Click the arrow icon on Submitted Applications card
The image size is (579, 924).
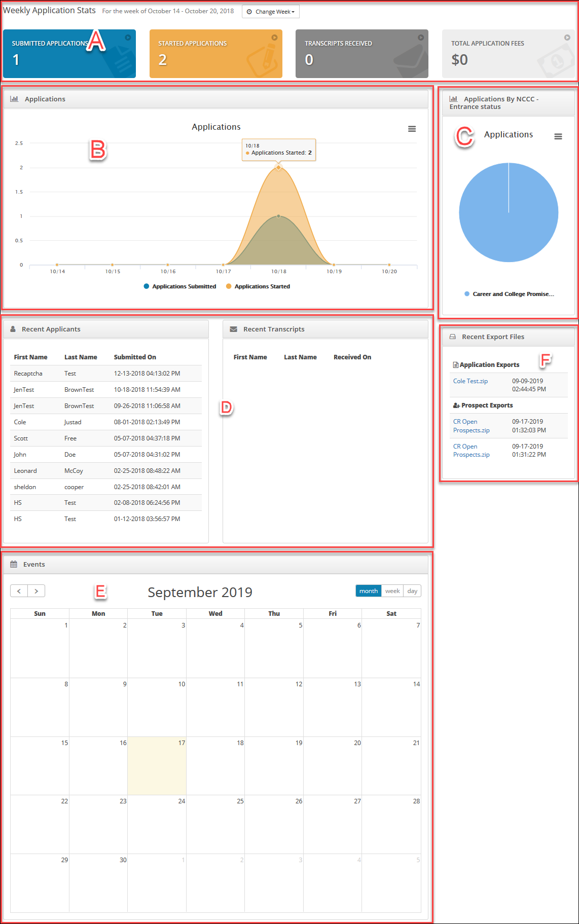click(x=128, y=38)
